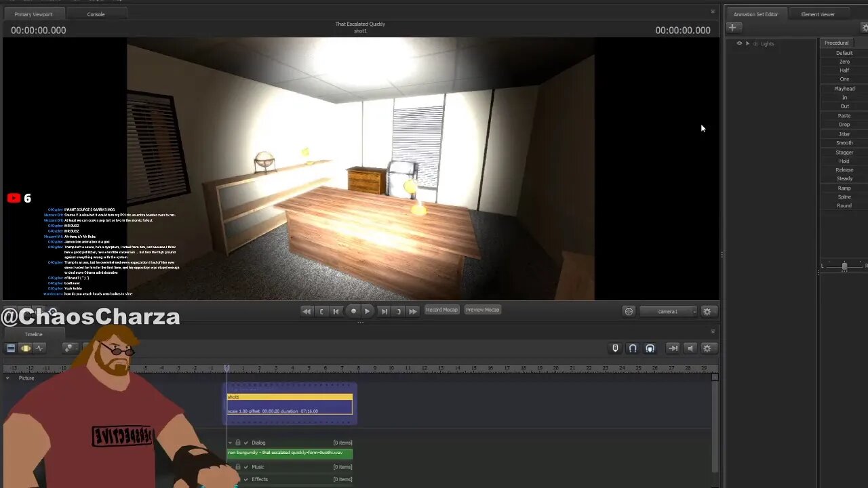Apply the Jitter preset
The height and width of the screenshot is (488, 868).
[844, 134]
